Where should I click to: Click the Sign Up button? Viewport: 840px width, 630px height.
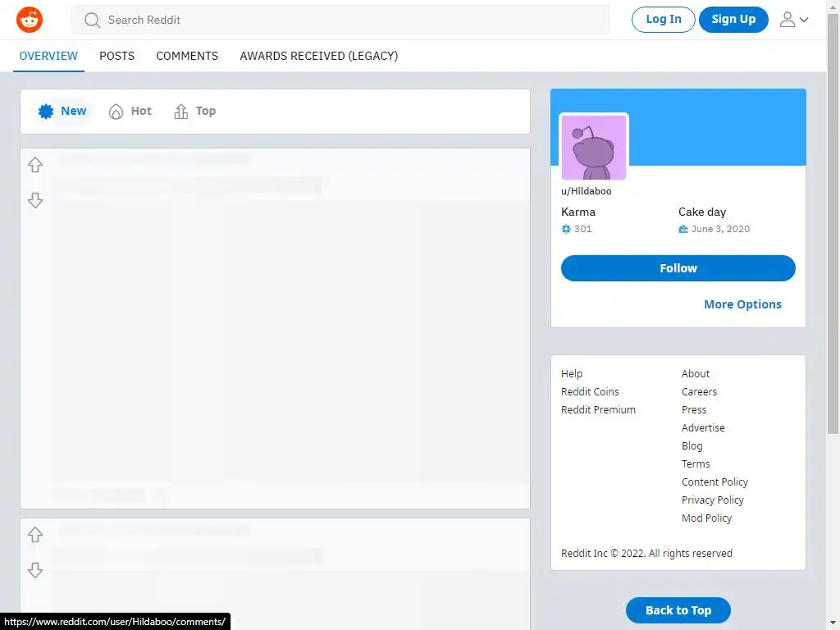[733, 20]
